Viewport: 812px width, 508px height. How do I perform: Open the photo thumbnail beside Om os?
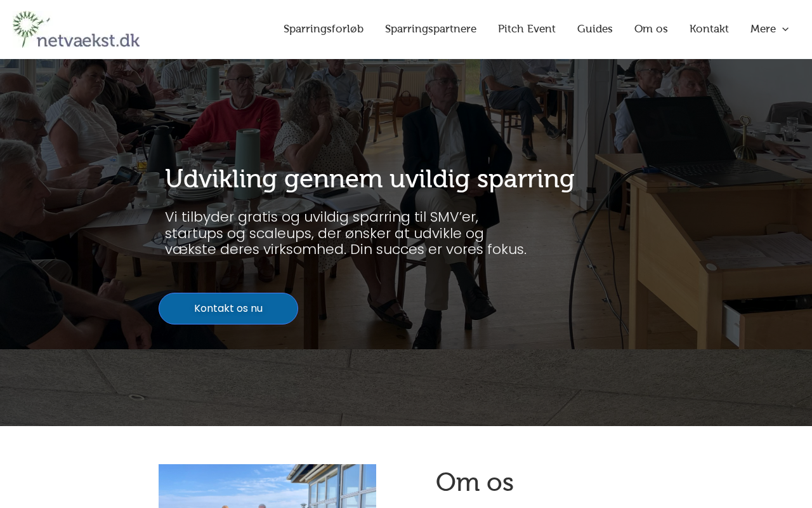[x=267, y=486]
